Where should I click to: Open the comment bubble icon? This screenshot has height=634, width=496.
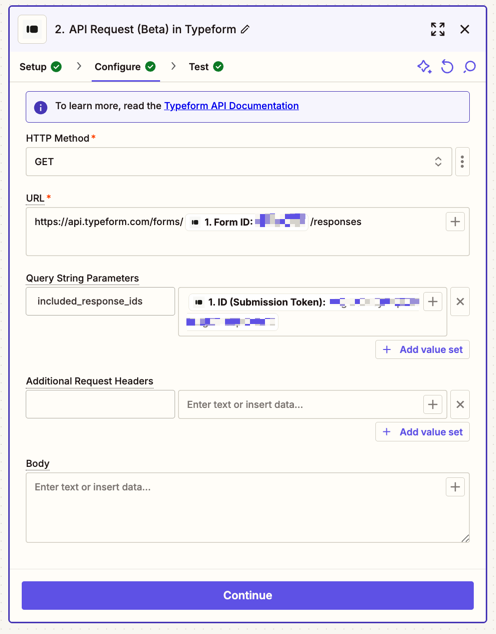[469, 67]
